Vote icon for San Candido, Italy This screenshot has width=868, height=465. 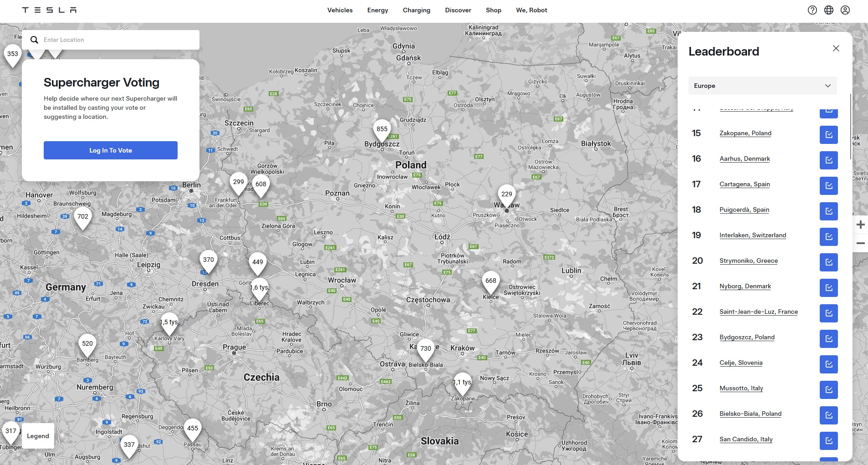(x=829, y=441)
